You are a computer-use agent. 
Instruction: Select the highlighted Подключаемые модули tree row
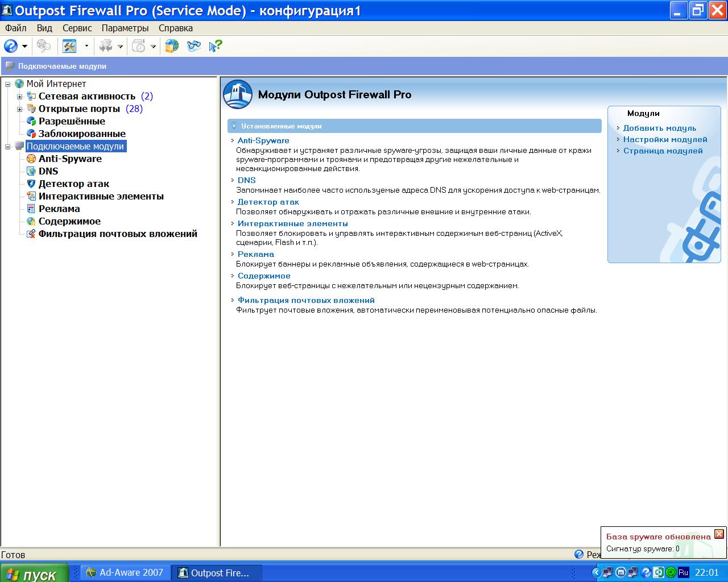click(x=76, y=146)
